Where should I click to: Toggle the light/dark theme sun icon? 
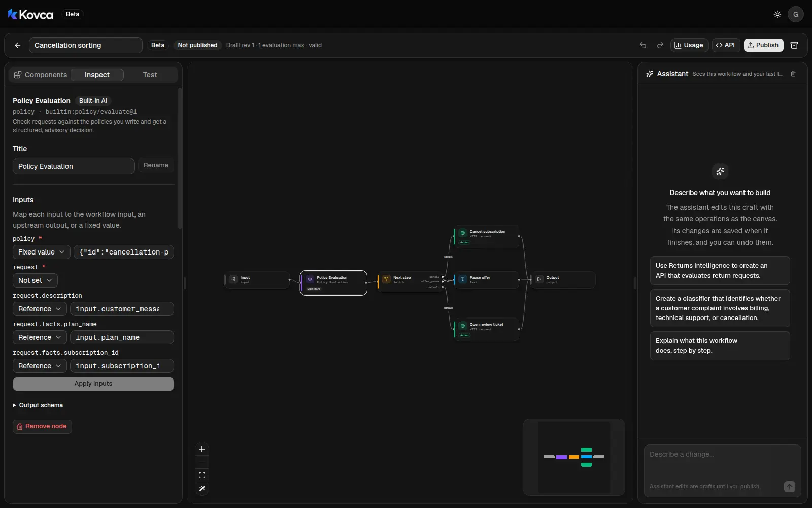point(777,14)
